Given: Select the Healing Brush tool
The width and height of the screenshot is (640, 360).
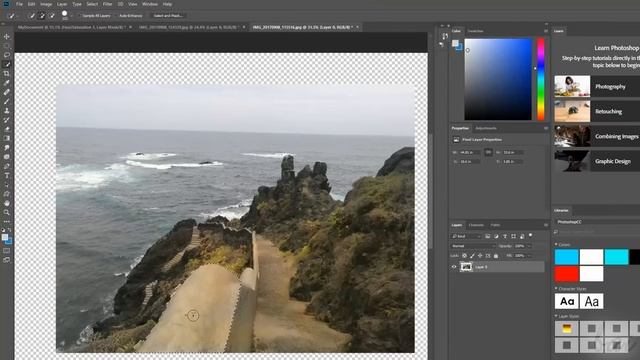Looking at the screenshot, I should point(7,92).
